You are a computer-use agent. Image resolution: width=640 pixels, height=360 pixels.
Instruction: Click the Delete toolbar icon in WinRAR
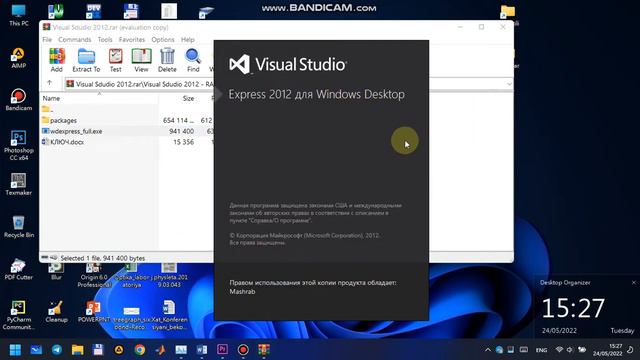click(167, 60)
